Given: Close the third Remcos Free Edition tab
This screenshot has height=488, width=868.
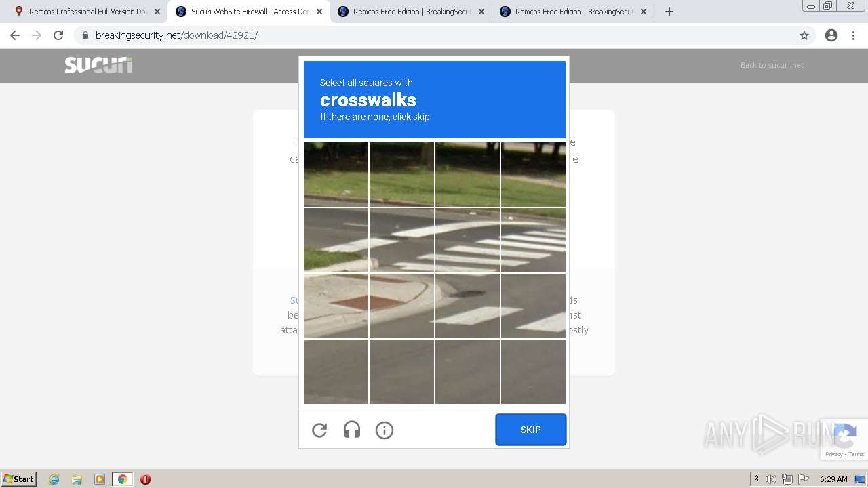Looking at the screenshot, I should click(481, 12).
